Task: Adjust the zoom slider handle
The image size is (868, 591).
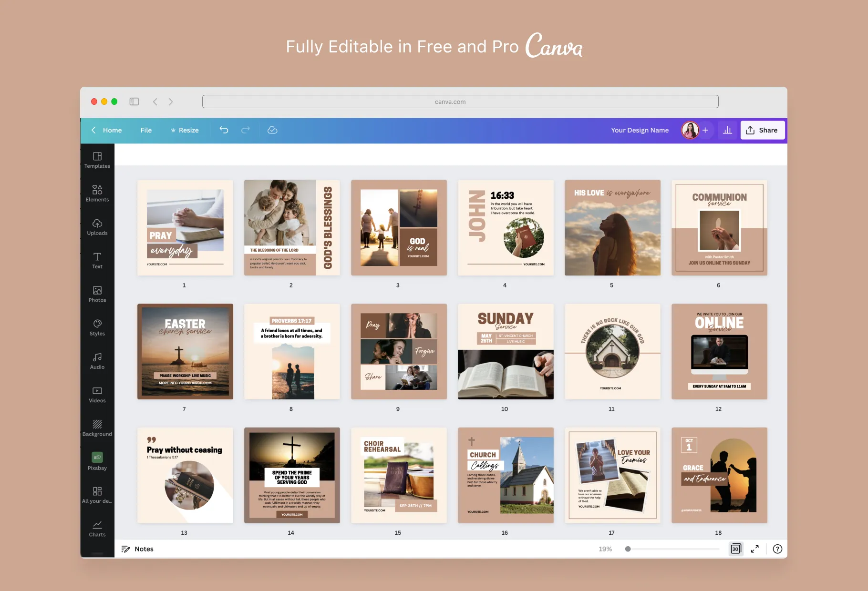Action: pyautogui.click(x=628, y=549)
